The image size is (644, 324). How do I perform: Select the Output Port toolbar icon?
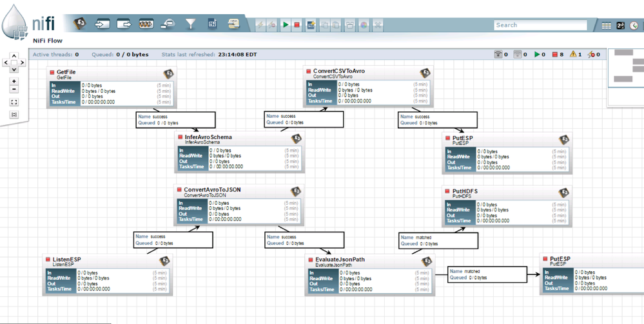[x=124, y=24]
